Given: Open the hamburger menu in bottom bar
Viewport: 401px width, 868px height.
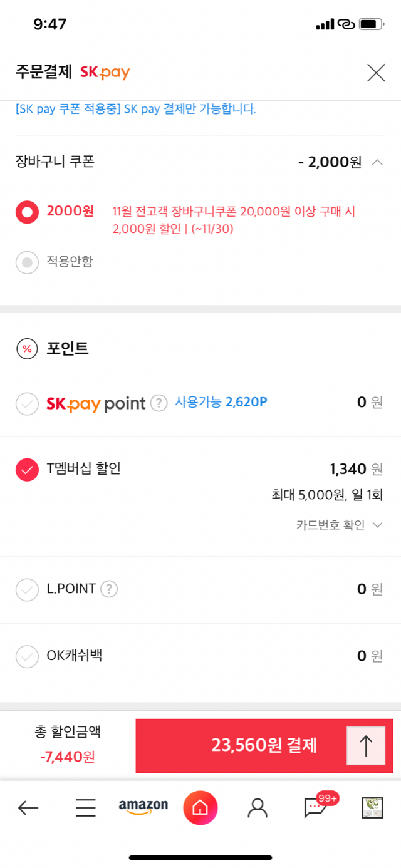Looking at the screenshot, I should [x=86, y=808].
